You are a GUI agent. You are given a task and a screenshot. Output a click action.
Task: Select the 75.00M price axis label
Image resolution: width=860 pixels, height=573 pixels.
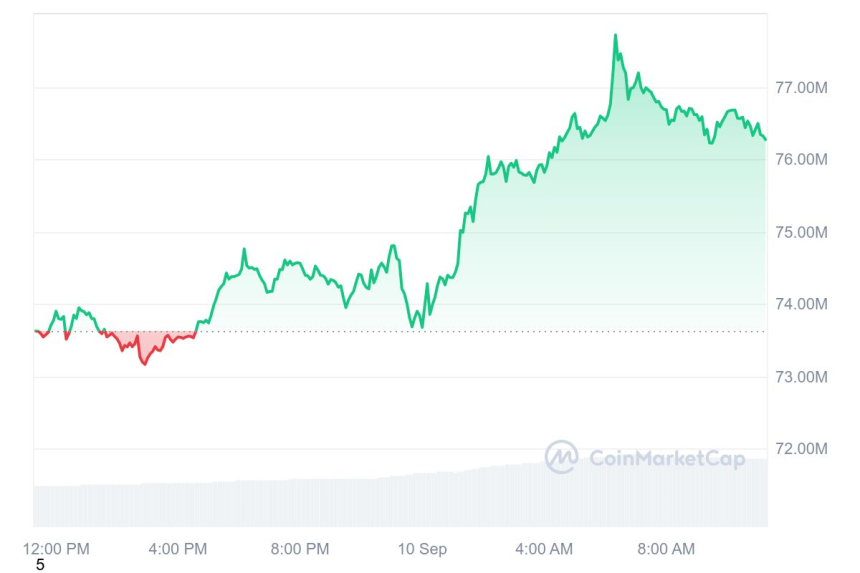[802, 233]
